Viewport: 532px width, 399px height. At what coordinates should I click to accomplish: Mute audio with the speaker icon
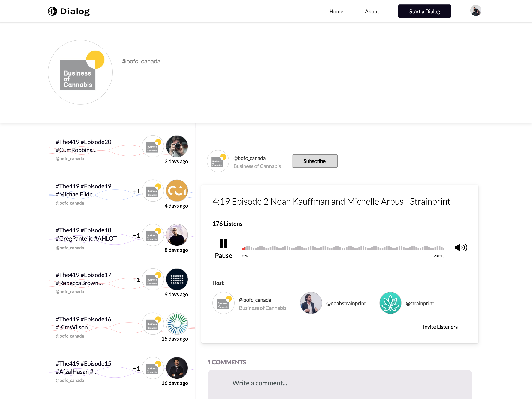click(x=461, y=248)
